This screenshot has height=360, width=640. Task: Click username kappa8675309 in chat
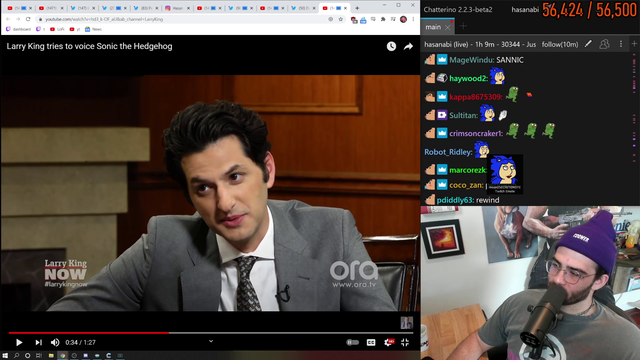pyautogui.click(x=476, y=97)
